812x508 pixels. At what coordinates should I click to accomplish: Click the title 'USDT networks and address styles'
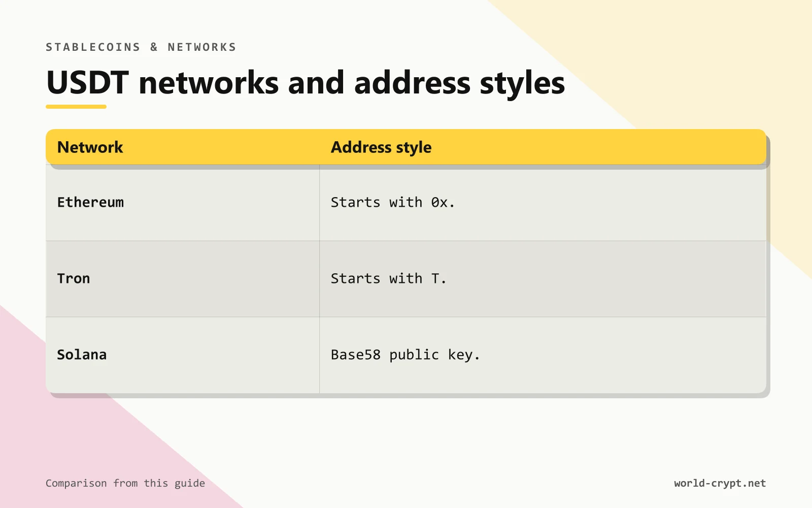[306, 83]
